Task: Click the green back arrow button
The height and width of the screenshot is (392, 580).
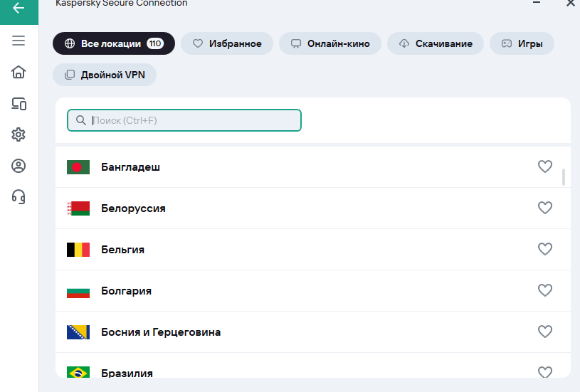Action: [x=19, y=9]
